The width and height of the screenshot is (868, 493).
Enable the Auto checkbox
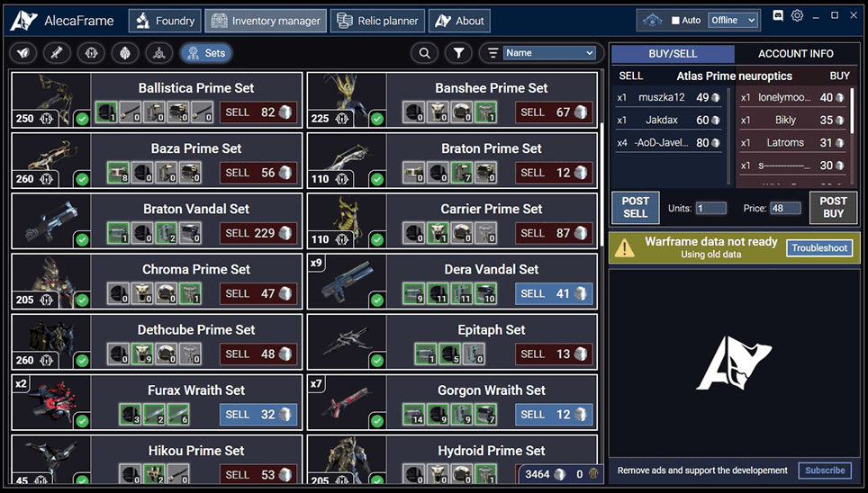click(675, 21)
